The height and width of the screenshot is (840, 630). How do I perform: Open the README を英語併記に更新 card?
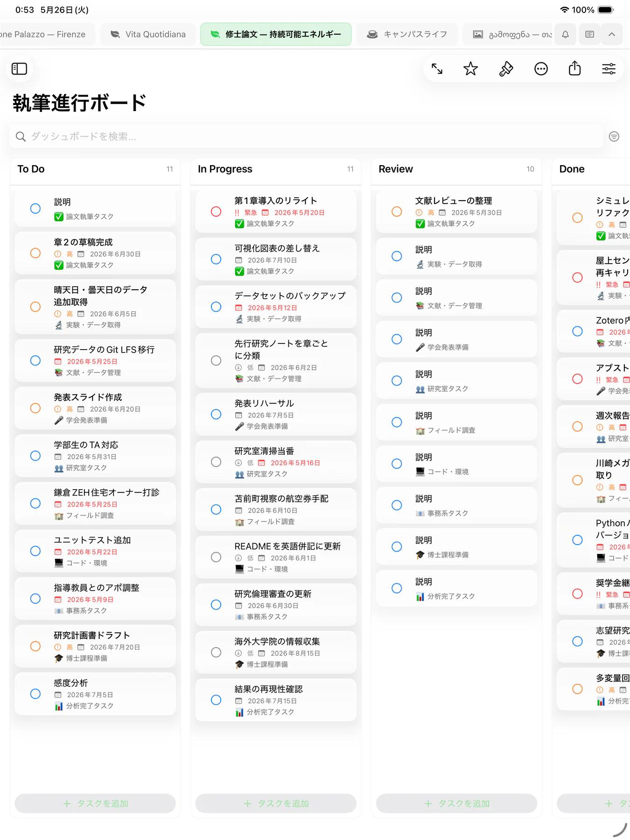[x=276, y=557]
